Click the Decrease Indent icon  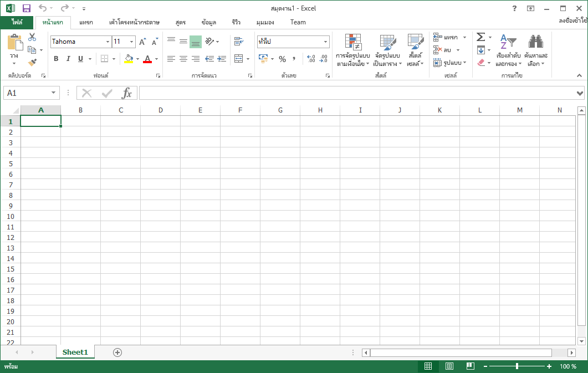[x=209, y=59]
